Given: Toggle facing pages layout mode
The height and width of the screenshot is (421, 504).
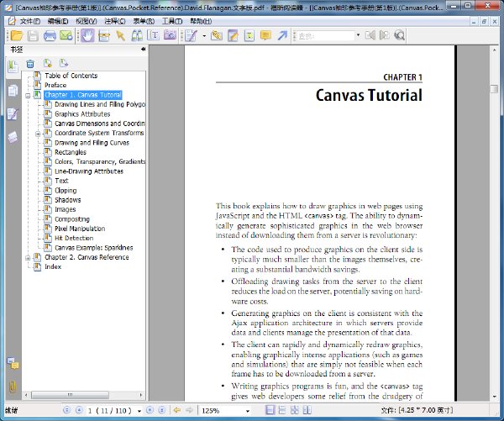Looking at the screenshot, I should (295, 410).
